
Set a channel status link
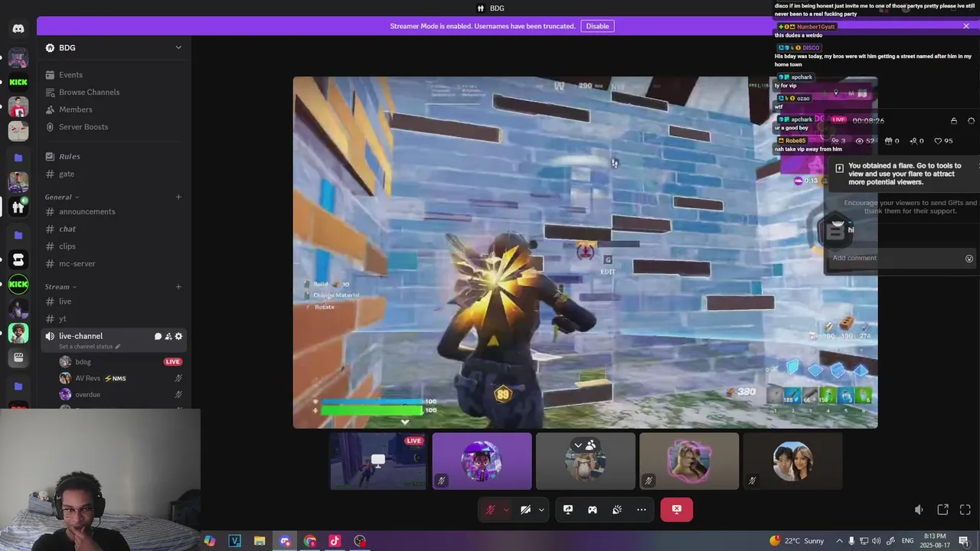coord(90,347)
